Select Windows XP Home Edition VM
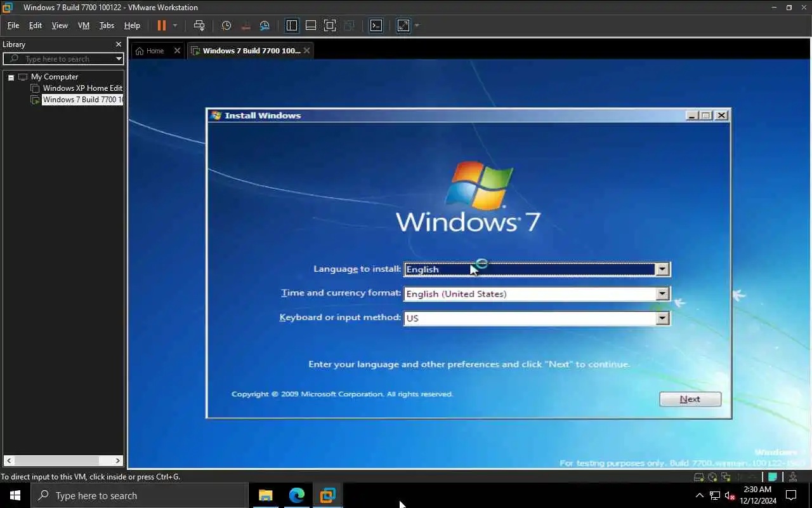812x508 pixels. coord(82,88)
